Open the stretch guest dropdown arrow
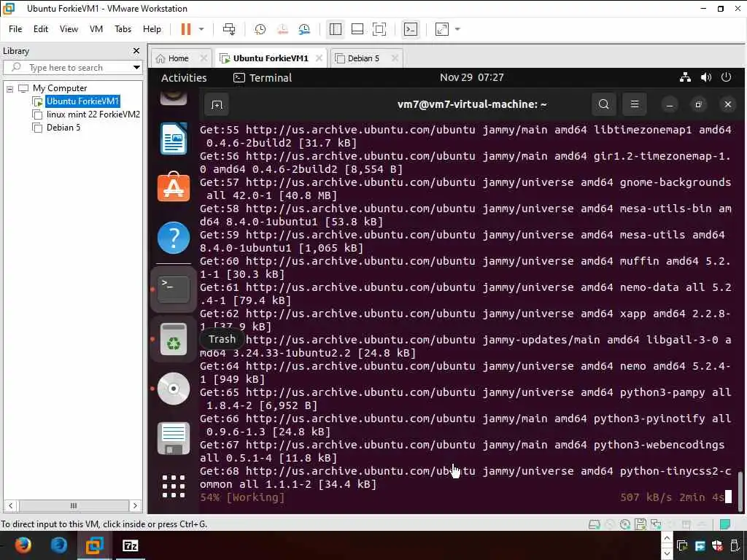 pos(458,29)
